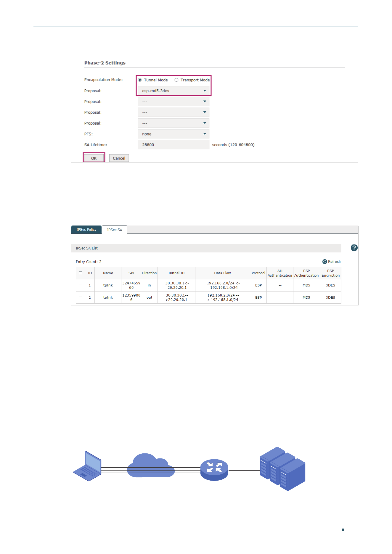Screen dimensions: 392x554
Task: Click tplink name in row 1
Action: [x=108, y=285]
